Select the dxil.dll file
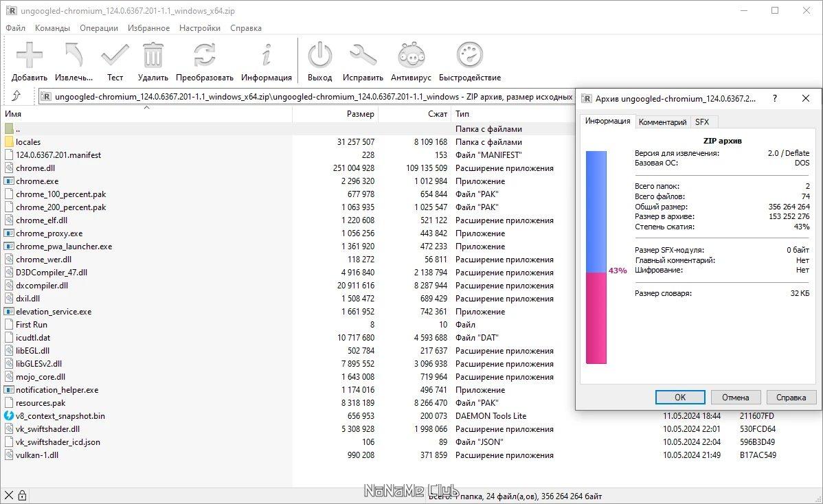The image size is (823, 504). point(27,299)
